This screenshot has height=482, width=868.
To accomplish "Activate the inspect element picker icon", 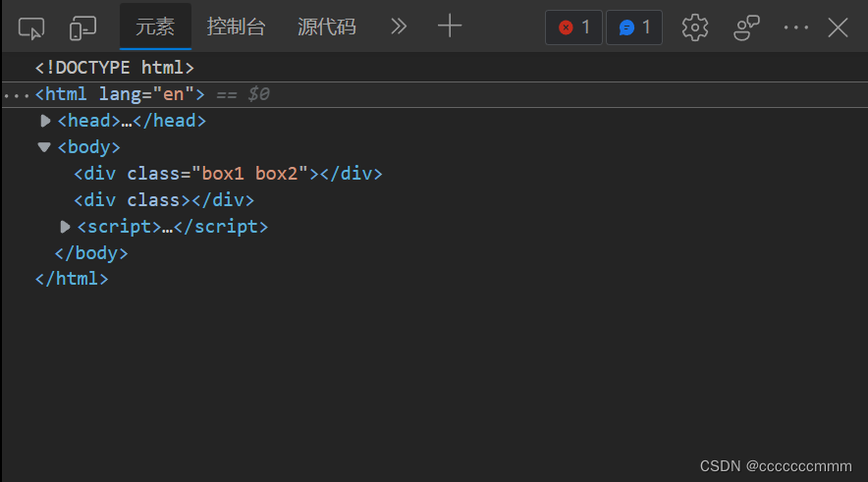I will coord(31,27).
